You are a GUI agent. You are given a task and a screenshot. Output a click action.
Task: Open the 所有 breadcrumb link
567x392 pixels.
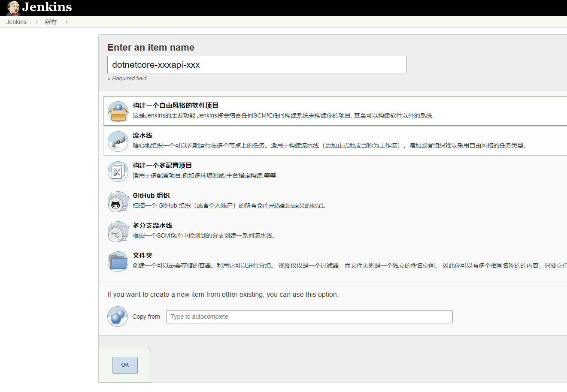51,22
